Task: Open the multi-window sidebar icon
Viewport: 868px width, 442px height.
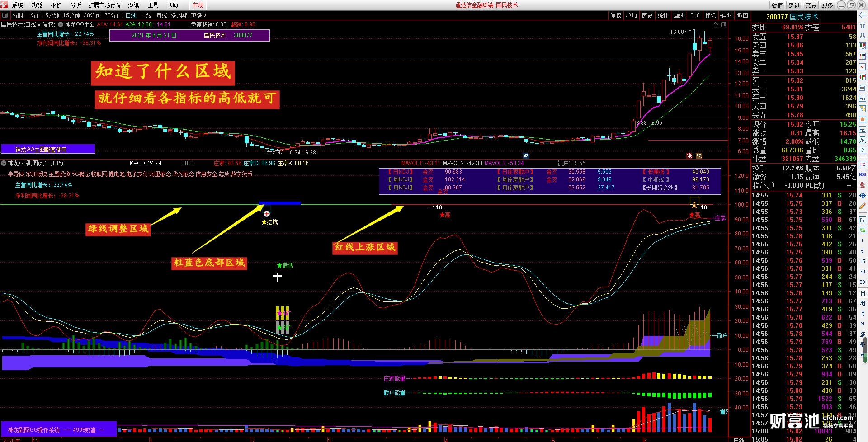Action: [x=863, y=87]
